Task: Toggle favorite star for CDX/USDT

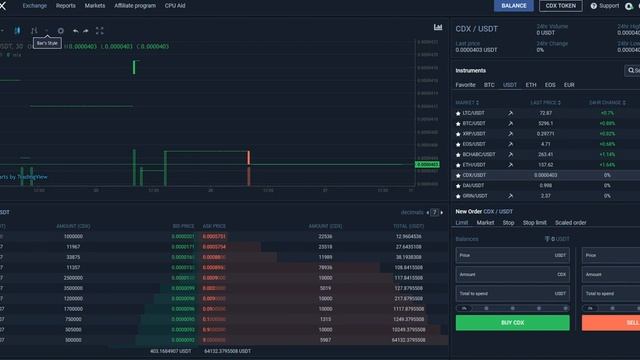Action: (x=458, y=176)
